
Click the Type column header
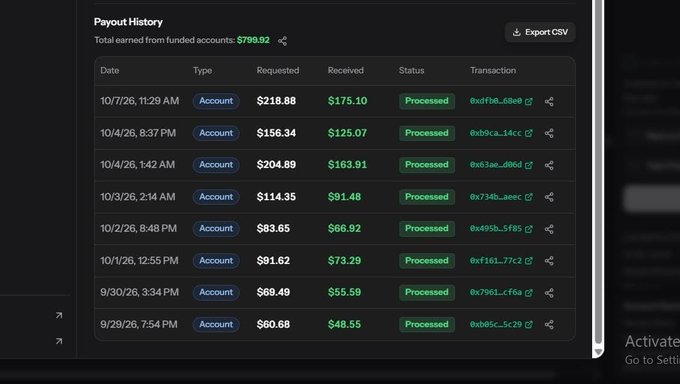pos(203,70)
